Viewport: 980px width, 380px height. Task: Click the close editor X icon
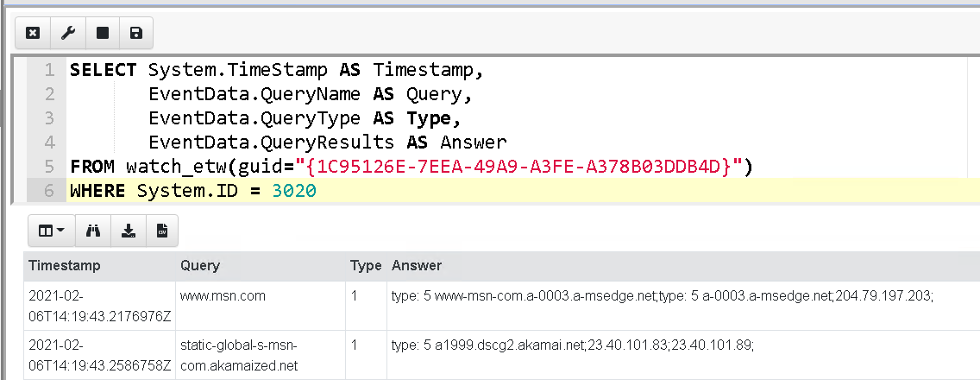pos(33,34)
